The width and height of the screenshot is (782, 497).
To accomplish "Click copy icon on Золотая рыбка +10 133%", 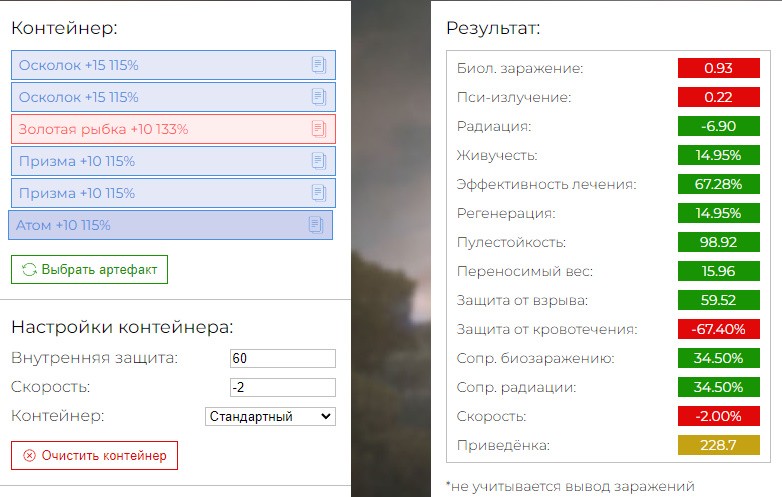I will 319,129.
